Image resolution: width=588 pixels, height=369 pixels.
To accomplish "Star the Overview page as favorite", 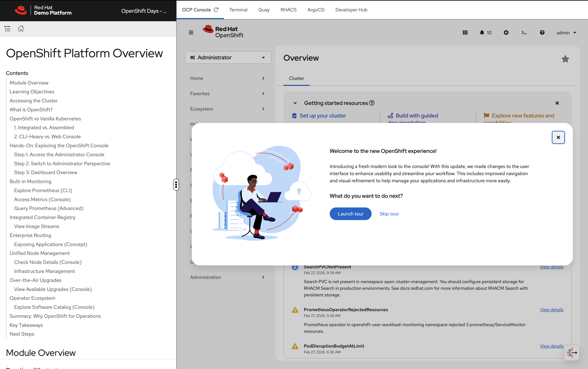I will pos(565,59).
